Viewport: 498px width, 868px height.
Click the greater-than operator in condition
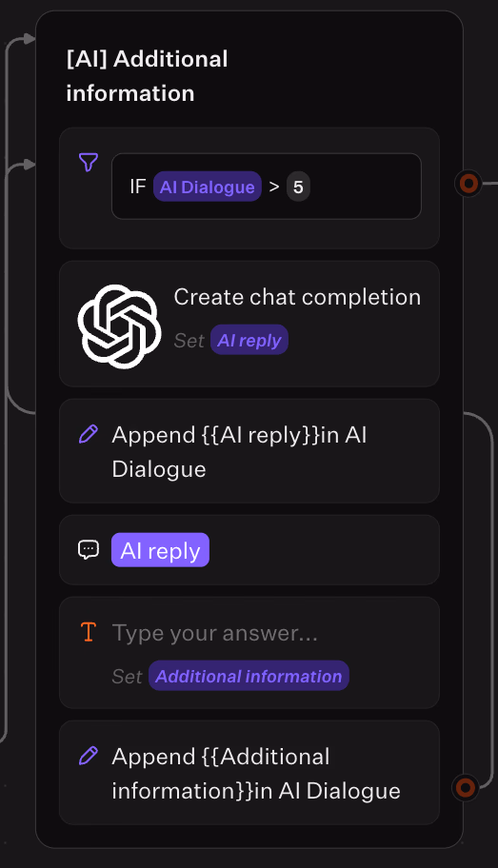274,187
